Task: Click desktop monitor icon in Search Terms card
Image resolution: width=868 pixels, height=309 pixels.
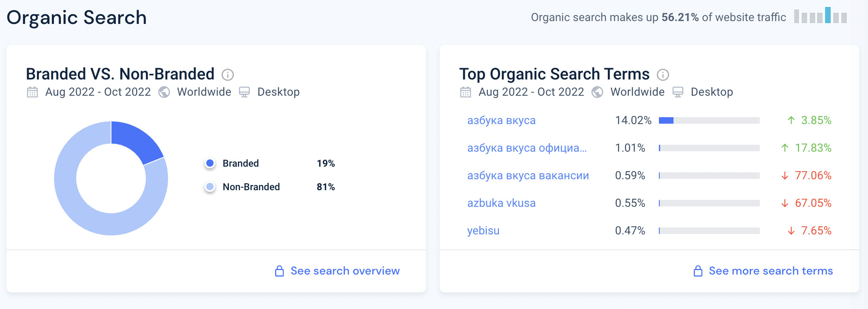Action: click(x=678, y=92)
